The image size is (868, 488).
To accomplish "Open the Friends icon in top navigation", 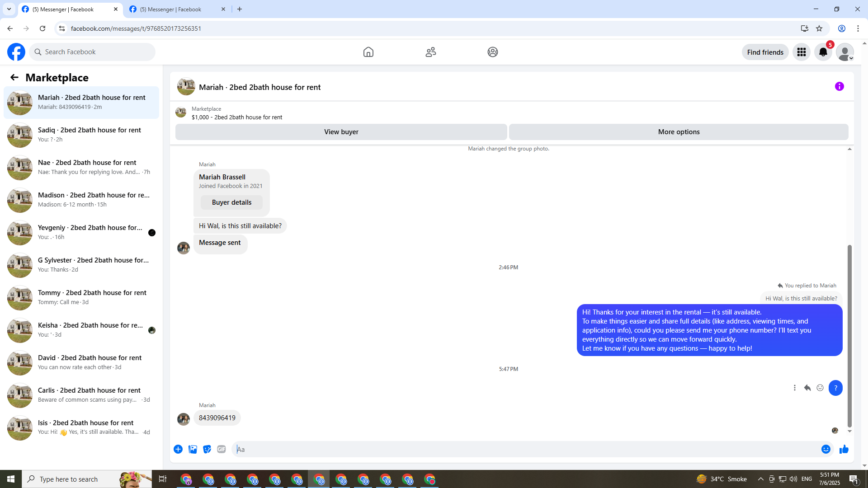I will (431, 52).
